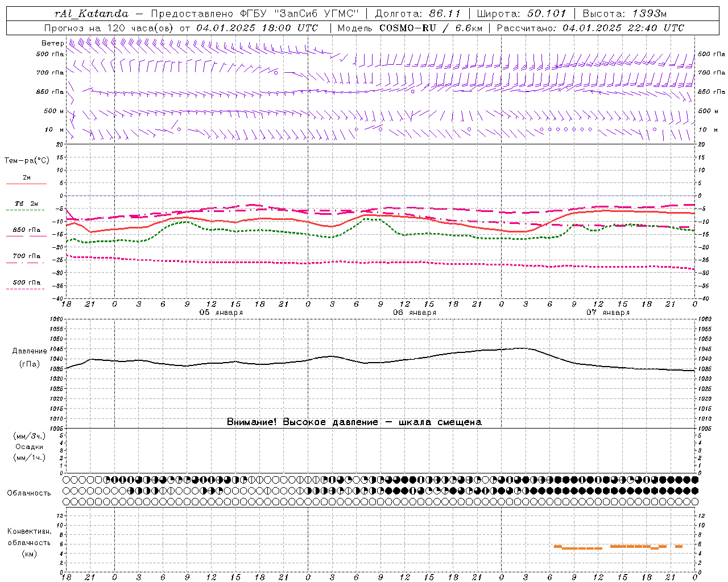Click the '06 января' date label
728x582 pixels.
pos(415,313)
